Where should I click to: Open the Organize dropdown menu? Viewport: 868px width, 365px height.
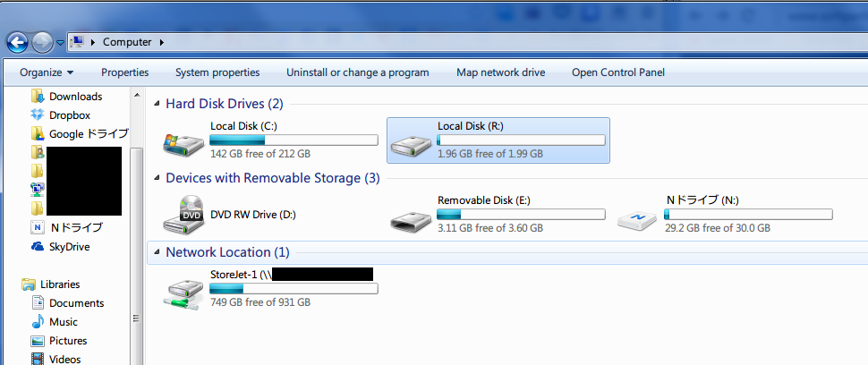[47, 72]
